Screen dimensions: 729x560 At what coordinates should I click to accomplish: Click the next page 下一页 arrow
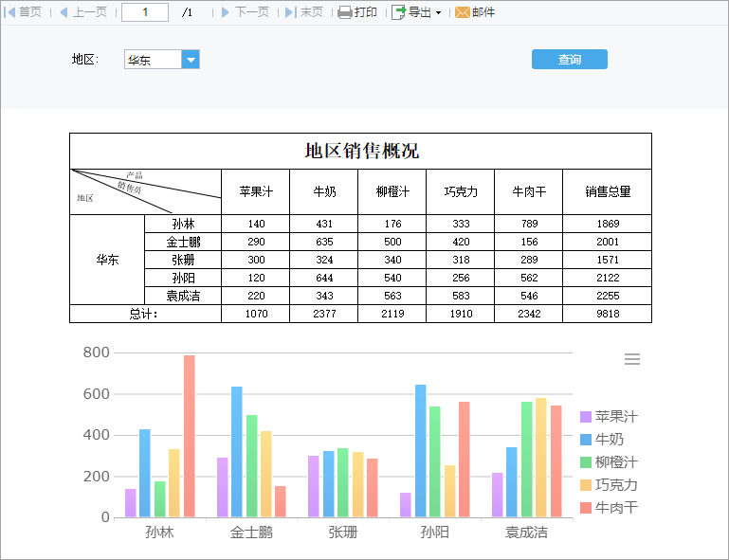[x=226, y=12]
